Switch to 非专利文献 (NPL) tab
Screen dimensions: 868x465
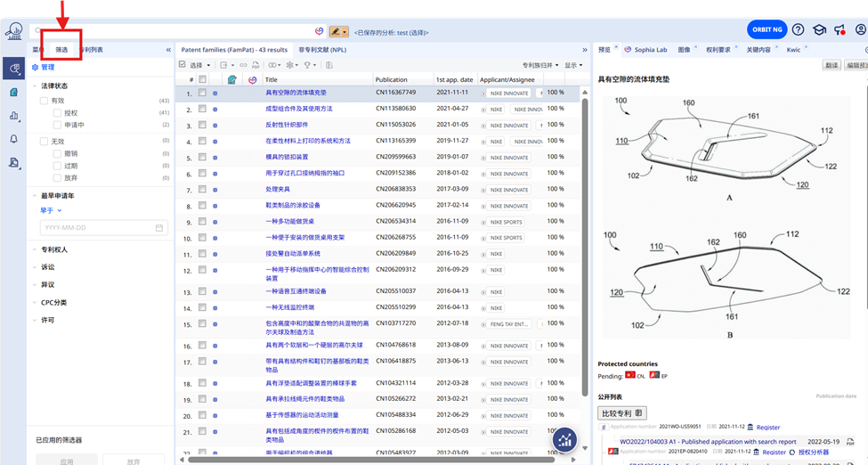click(x=322, y=50)
